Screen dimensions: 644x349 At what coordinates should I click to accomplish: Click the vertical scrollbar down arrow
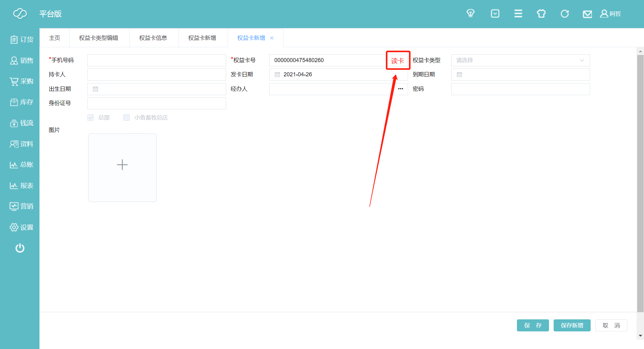[640, 336]
